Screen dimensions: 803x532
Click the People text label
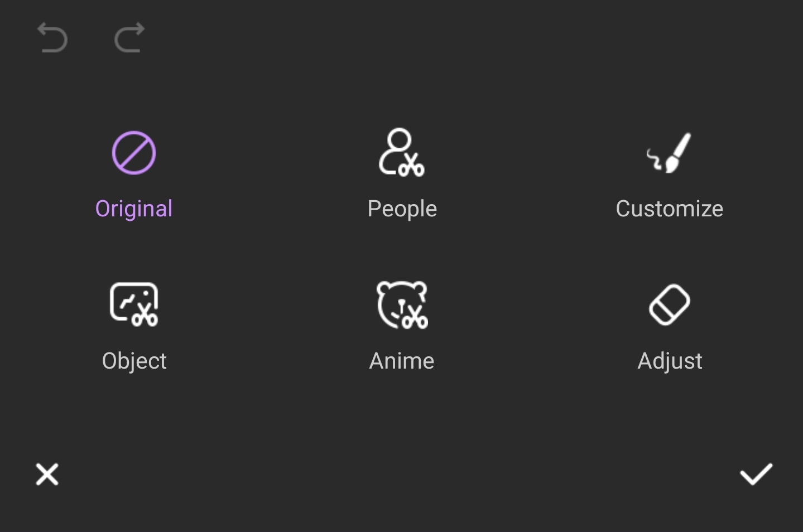(x=402, y=209)
